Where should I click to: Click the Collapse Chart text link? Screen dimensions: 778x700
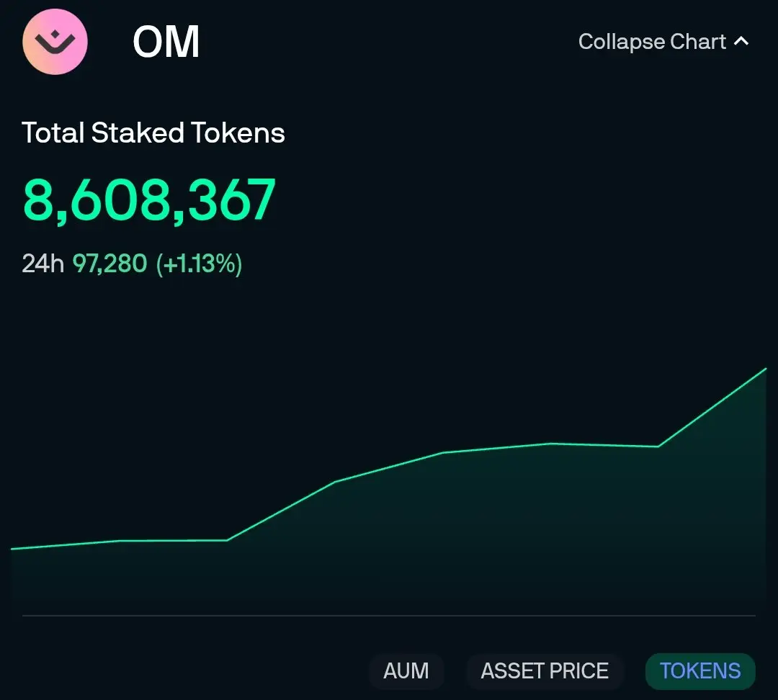pyautogui.click(x=652, y=42)
